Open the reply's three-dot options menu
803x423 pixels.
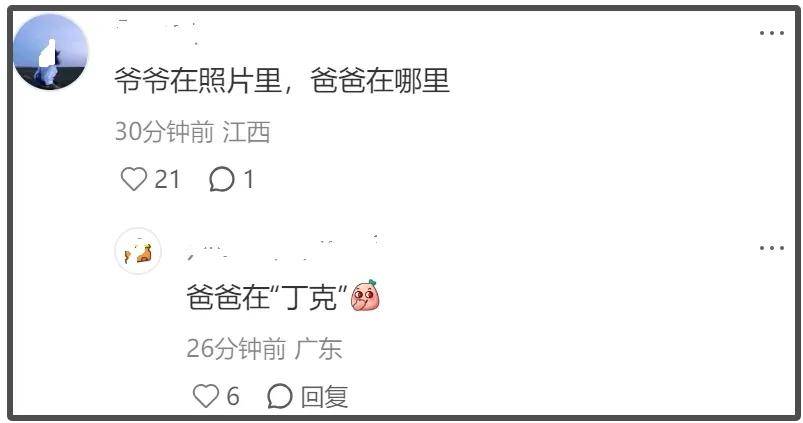coord(771,248)
